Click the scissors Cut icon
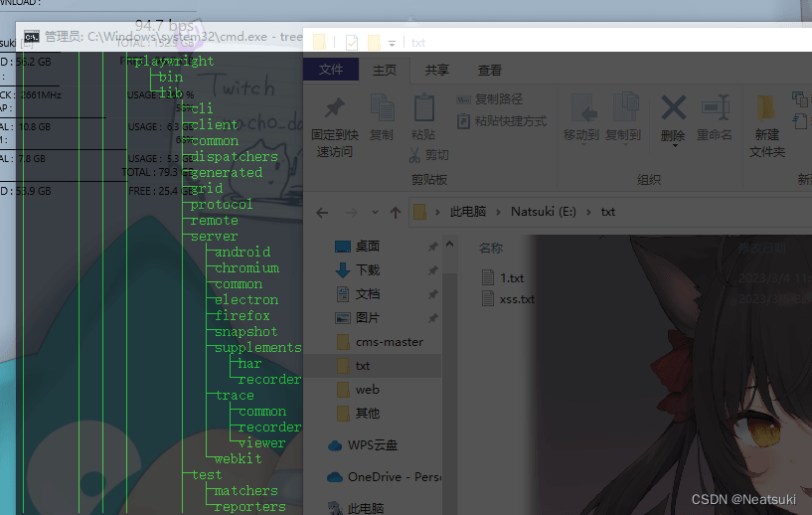This screenshot has height=515, width=812. point(414,155)
